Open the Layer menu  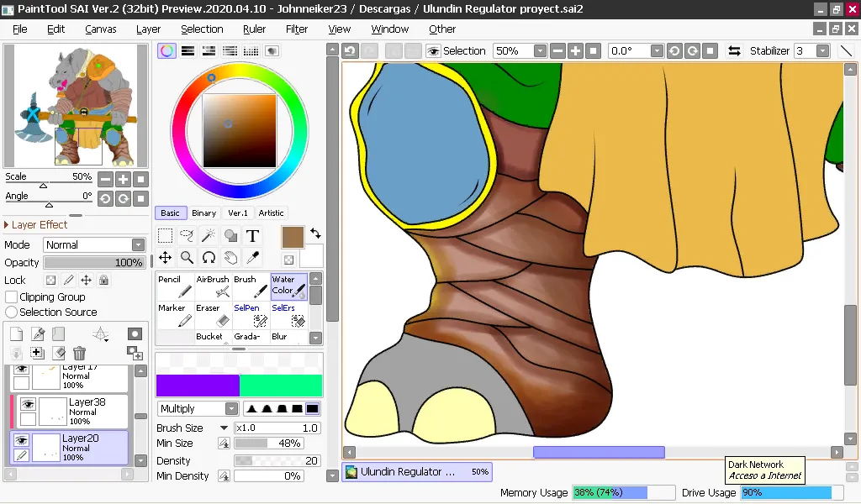tap(148, 29)
